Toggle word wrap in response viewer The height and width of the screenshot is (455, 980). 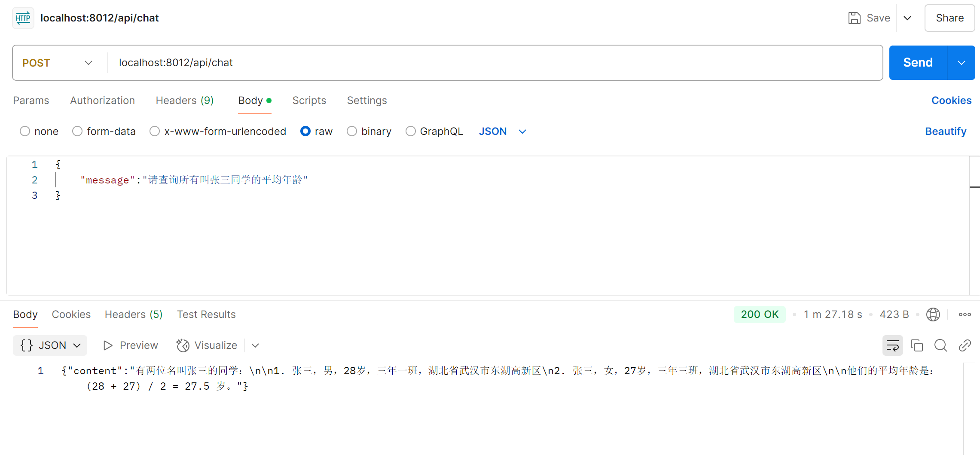point(892,345)
